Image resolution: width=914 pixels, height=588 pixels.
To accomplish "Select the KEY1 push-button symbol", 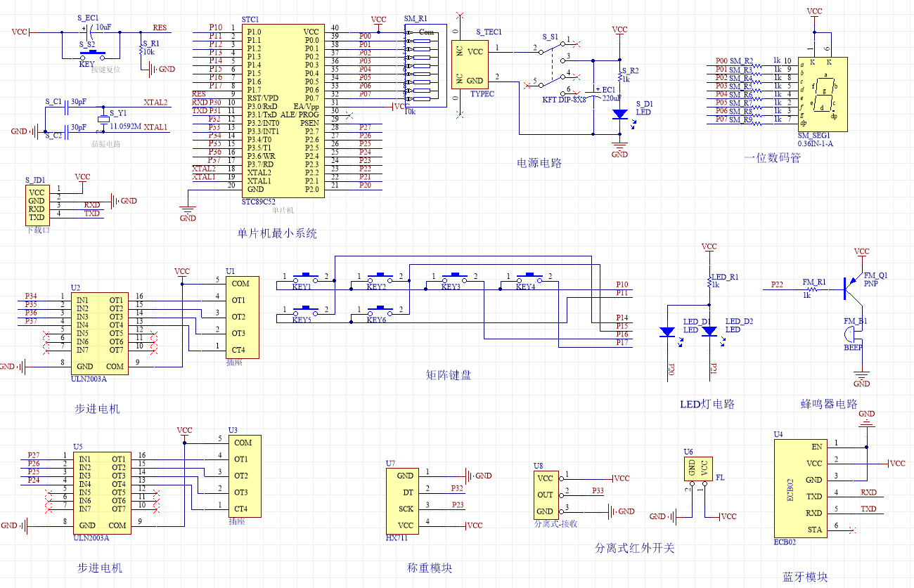I will pyautogui.click(x=307, y=278).
